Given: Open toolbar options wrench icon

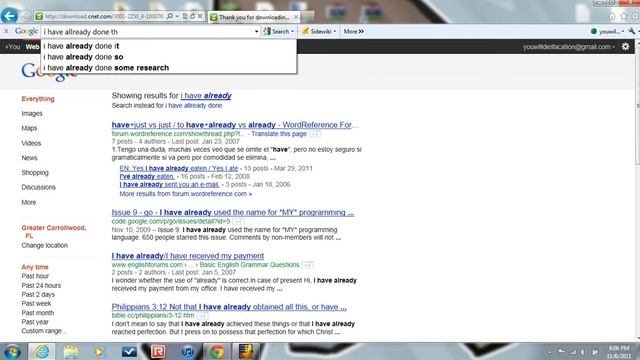Looking at the screenshot, I should click(632, 31).
